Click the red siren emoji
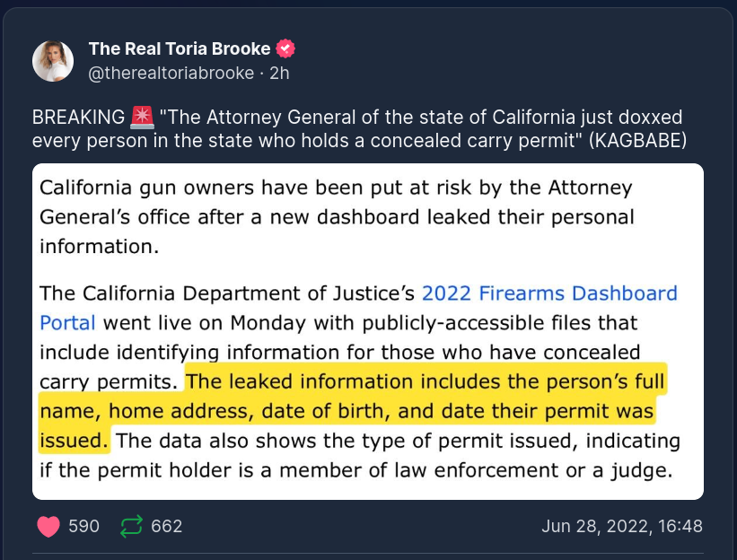This screenshot has height=560, width=737. 142,117
